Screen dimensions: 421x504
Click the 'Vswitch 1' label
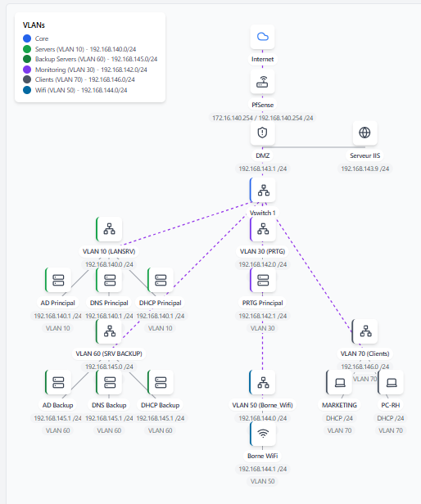click(263, 213)
